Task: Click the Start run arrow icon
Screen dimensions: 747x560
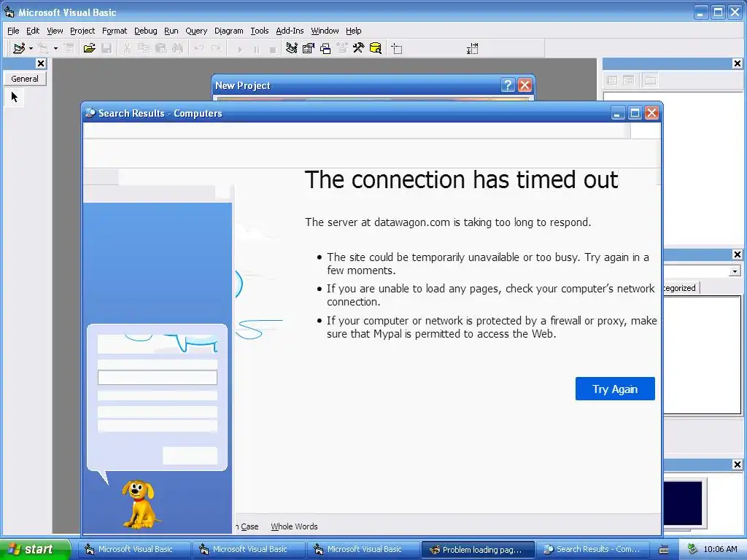Action: 239,49
